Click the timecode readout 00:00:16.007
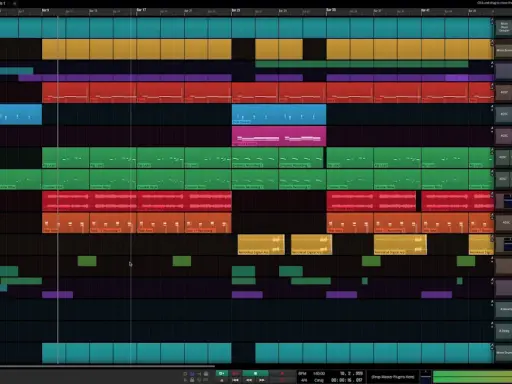 347,380
